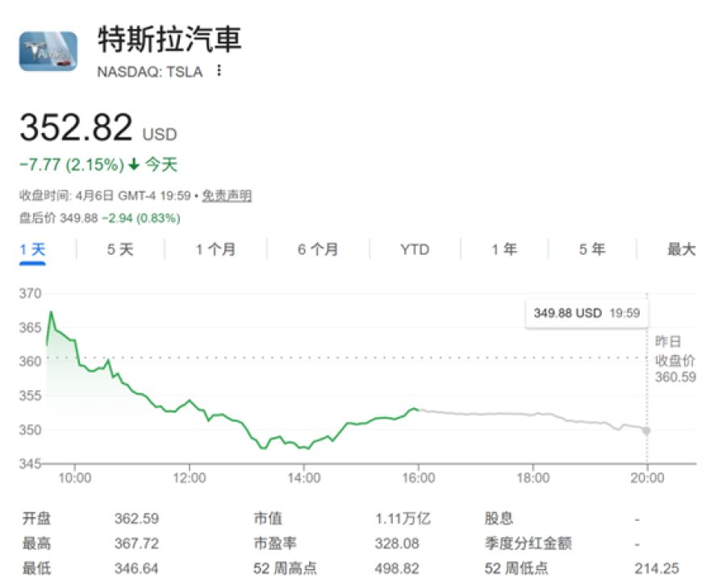Open the 最大 full history tab
702x588 pixels.
pos(682,250)
